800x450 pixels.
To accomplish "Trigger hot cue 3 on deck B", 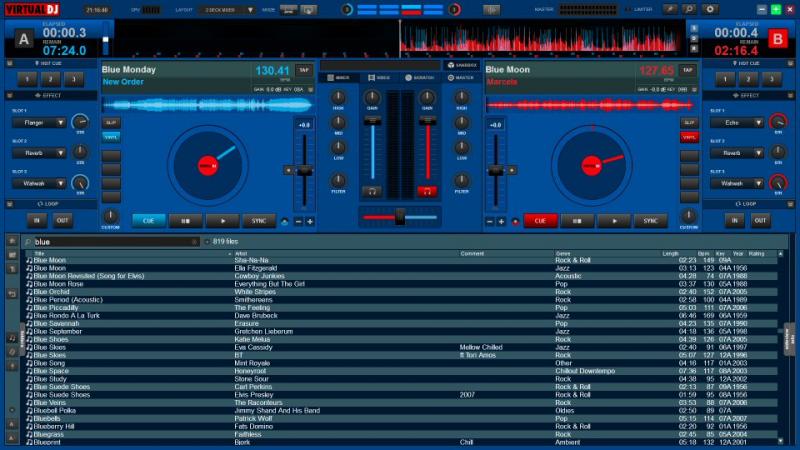I will click(771, 79).
